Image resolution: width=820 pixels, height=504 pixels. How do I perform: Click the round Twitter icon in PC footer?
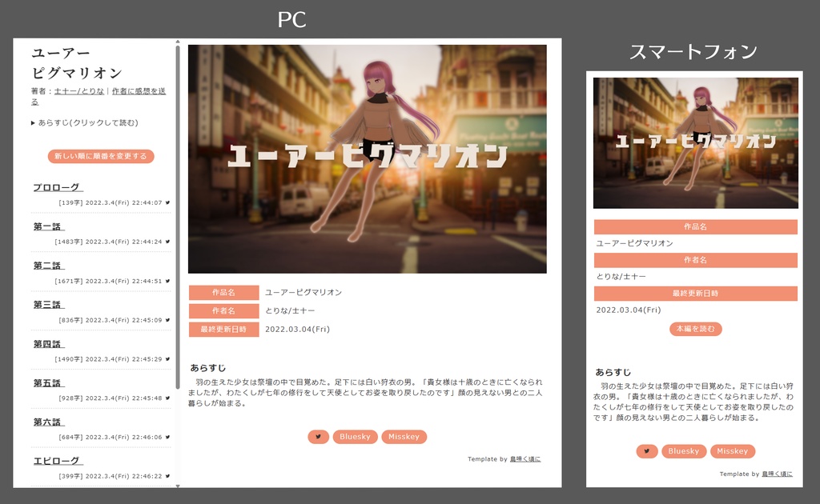(318, 436)
